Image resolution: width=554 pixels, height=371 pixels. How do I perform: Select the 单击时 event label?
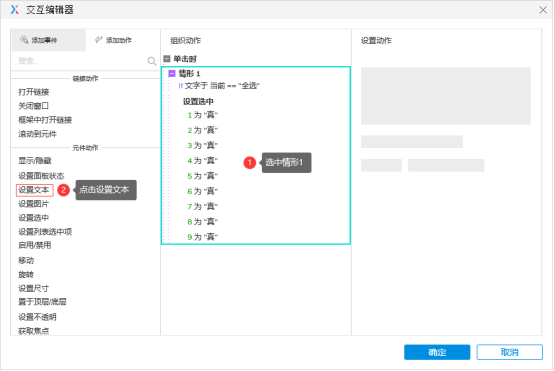(x=185, y=59)
